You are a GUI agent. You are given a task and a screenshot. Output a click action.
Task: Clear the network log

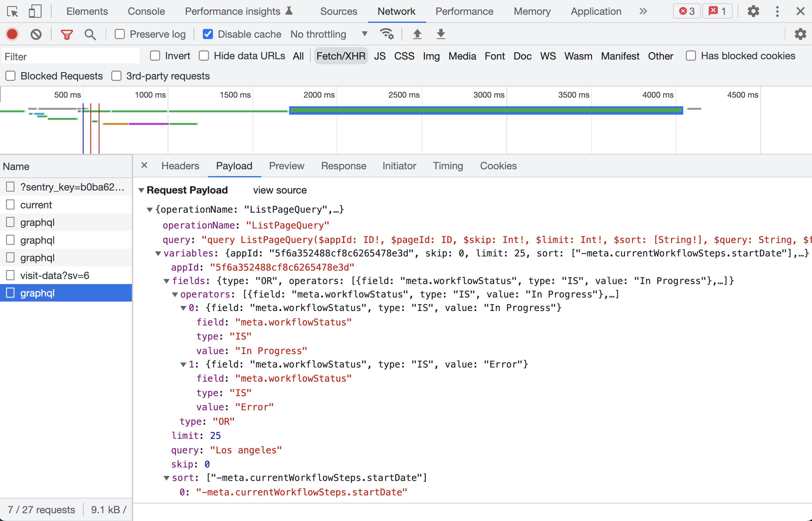[36, 34]
